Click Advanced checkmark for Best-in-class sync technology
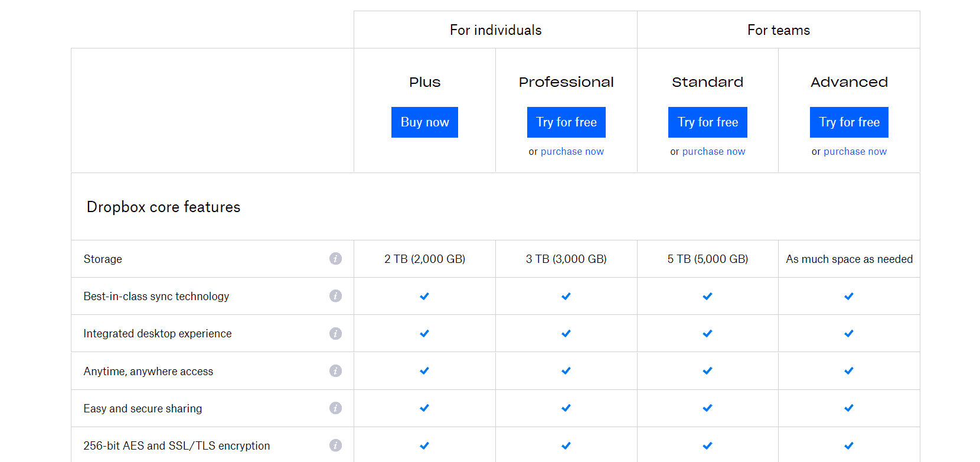 point(849,296)
